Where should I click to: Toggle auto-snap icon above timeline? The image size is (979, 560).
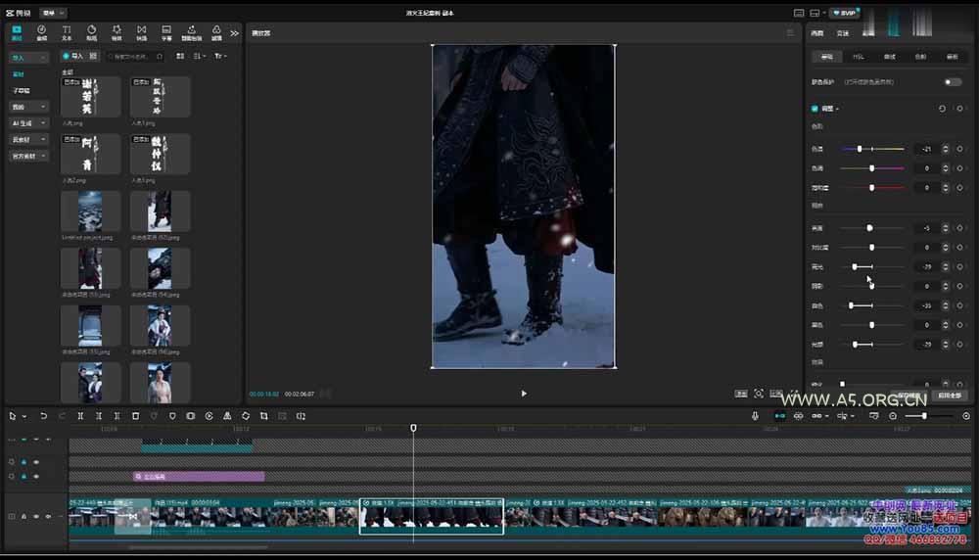point(798,416)
